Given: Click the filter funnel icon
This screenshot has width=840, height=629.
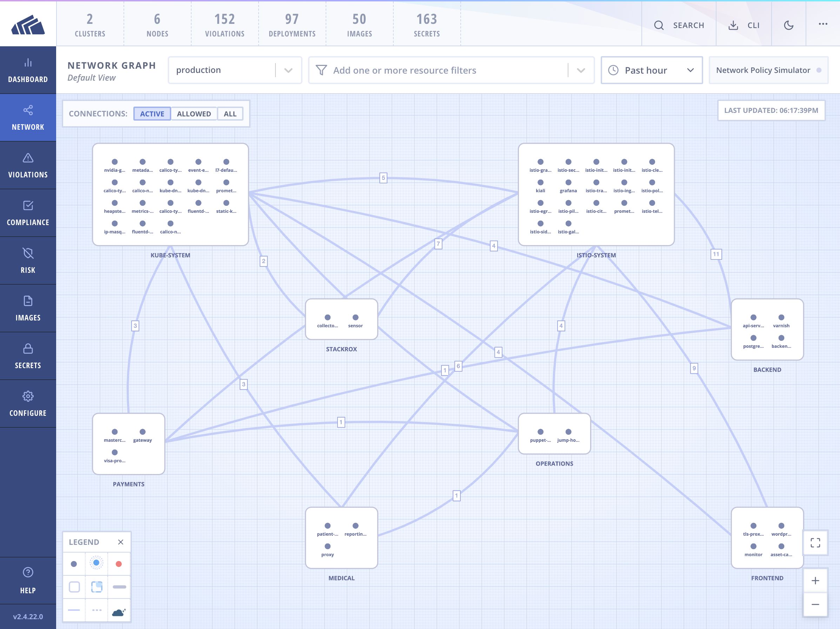Looking at the screenshot, I should pos(321,70).
